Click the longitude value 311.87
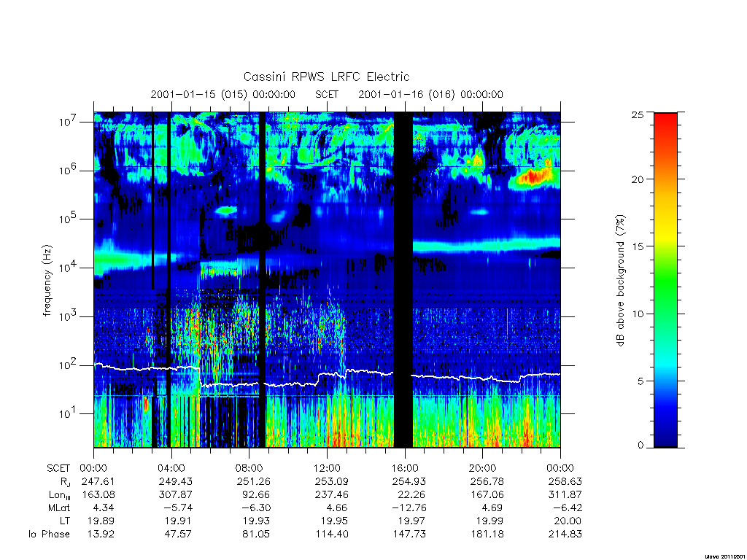 coord(565,495)
